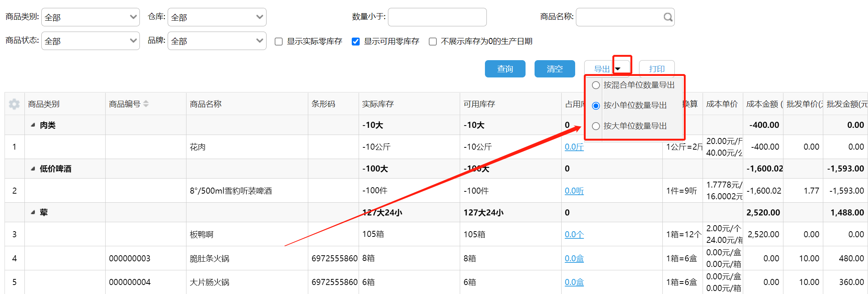The height and width of the screenshot is (294, 868).
Task: Open the 0.0盒 link for 大片肠火锅
Action: 574,282
